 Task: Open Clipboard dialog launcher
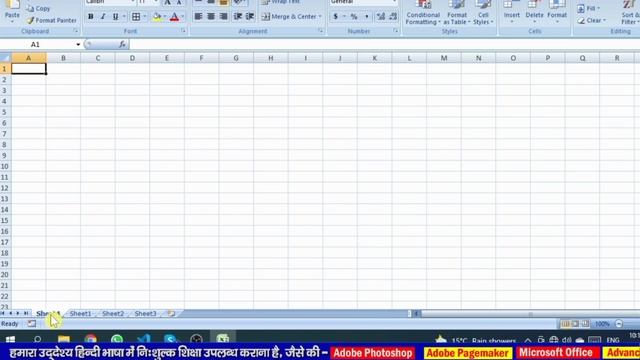point(76,31)
